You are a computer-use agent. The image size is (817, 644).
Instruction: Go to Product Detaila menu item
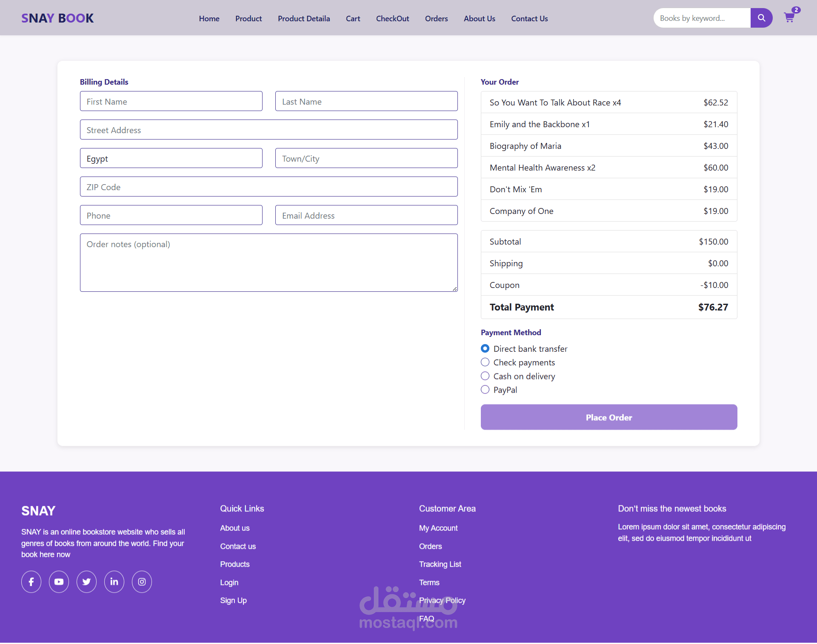click(x=304, y=19)
